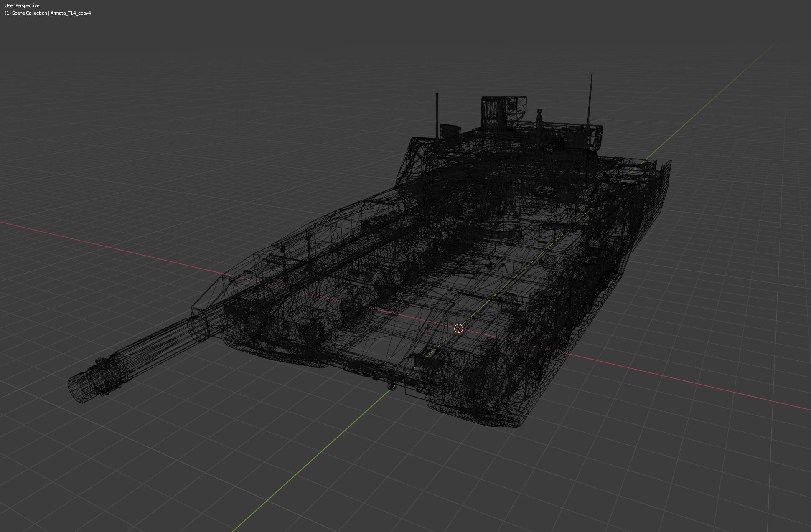Click the red-white 3D cursor

click(x=458, y=328)
